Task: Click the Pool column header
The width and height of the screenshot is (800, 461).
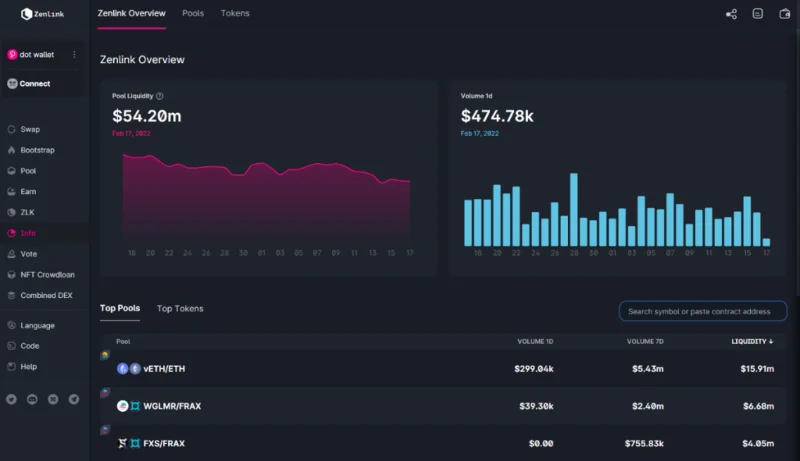Action: pyautogui.click(x=123, y=342)
